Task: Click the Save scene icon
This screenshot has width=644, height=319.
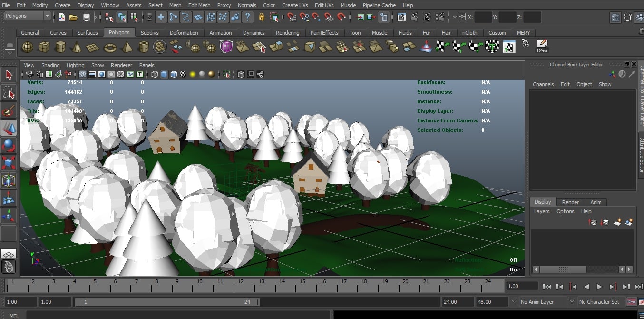Action: pyautogui.click(x=86, y=17)
